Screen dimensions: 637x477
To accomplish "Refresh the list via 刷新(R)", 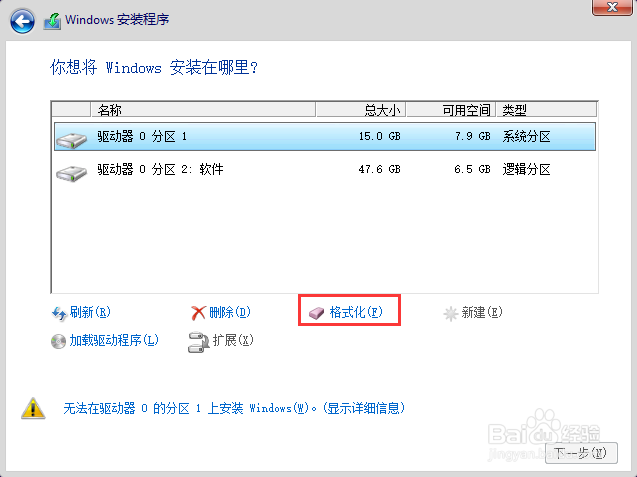I will click(x=90, y=312).
